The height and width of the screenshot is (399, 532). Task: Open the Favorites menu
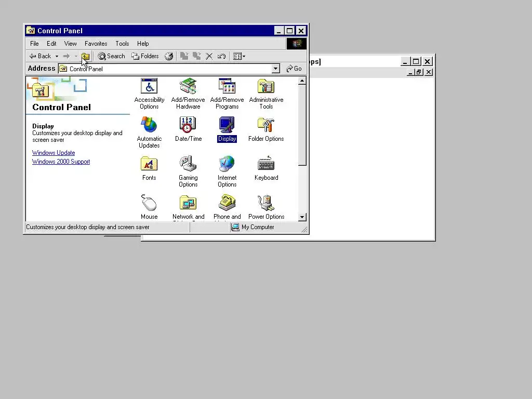click(96, 44)
